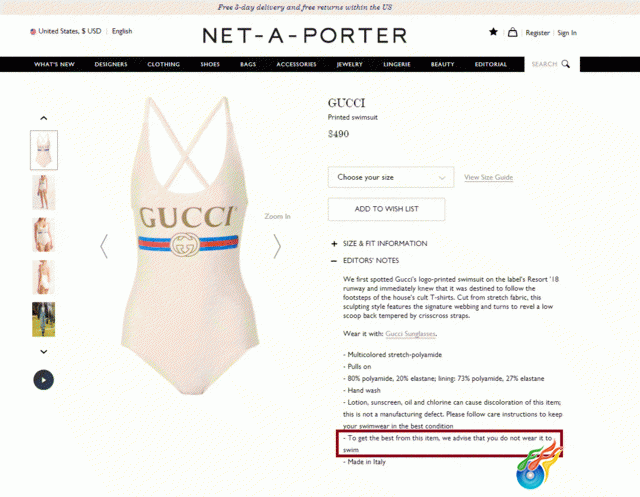Open the shopping bag icon

point(512,32)
